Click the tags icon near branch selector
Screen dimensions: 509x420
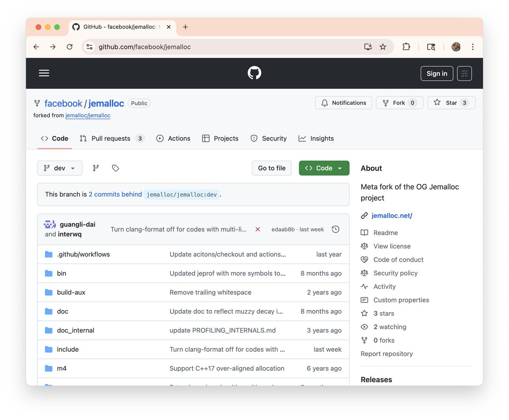115,168
